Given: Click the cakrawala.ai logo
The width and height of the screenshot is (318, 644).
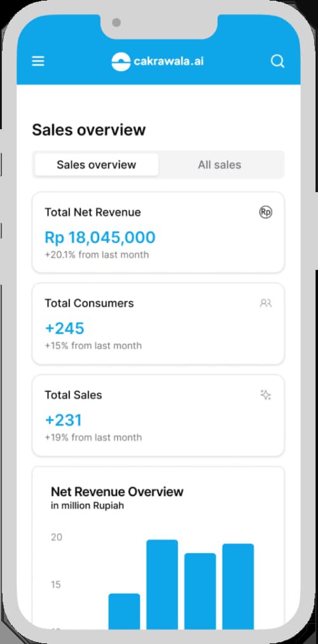Looking at the screenshot, I should 158,62.
